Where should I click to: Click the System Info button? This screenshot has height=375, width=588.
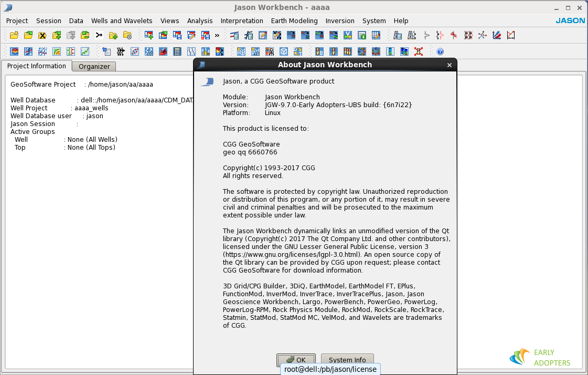(347, 360)
